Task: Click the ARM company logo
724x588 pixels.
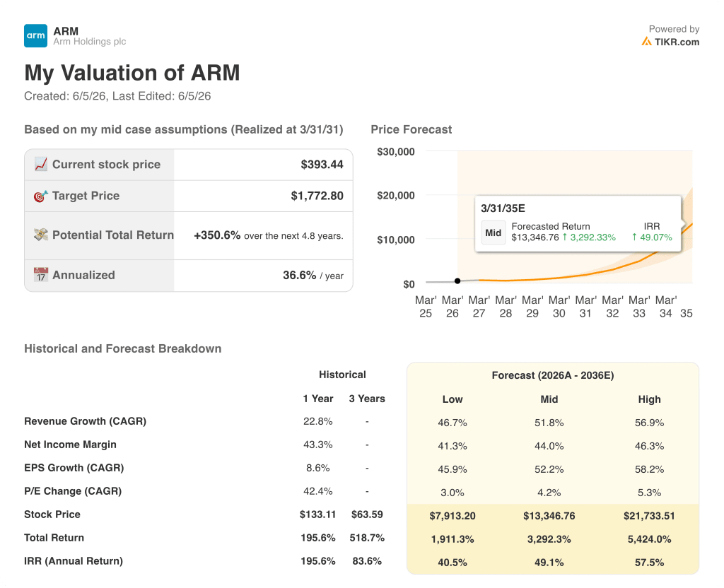Action: [35, 35]
